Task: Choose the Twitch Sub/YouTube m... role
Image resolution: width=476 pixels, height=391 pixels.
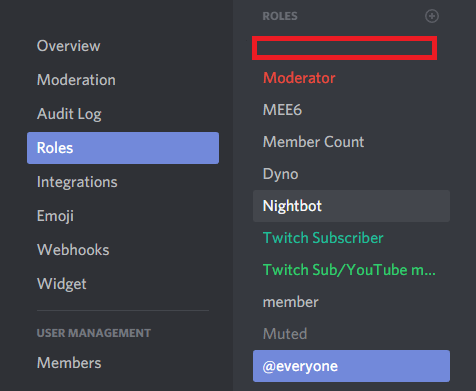Action: [351, 270]
